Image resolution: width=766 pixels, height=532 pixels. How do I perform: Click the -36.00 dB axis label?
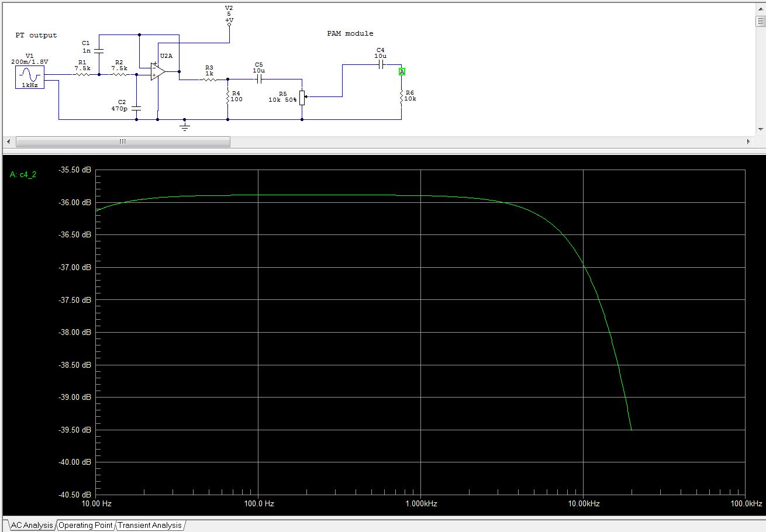tap(75, 202)
